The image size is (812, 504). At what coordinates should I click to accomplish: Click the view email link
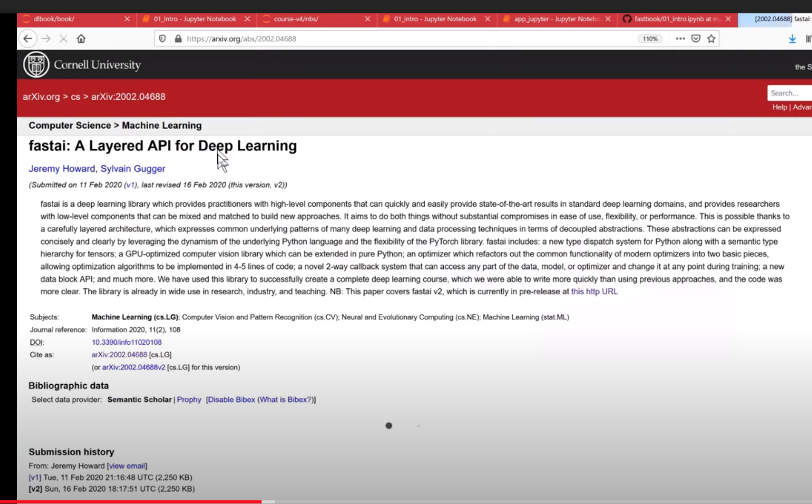tap(127, 466)
